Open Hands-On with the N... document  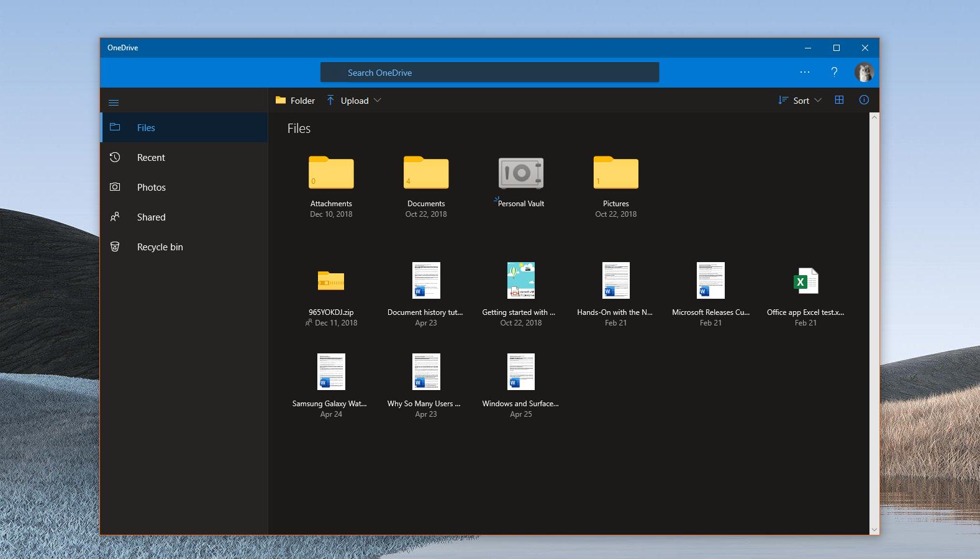point(615,280)
